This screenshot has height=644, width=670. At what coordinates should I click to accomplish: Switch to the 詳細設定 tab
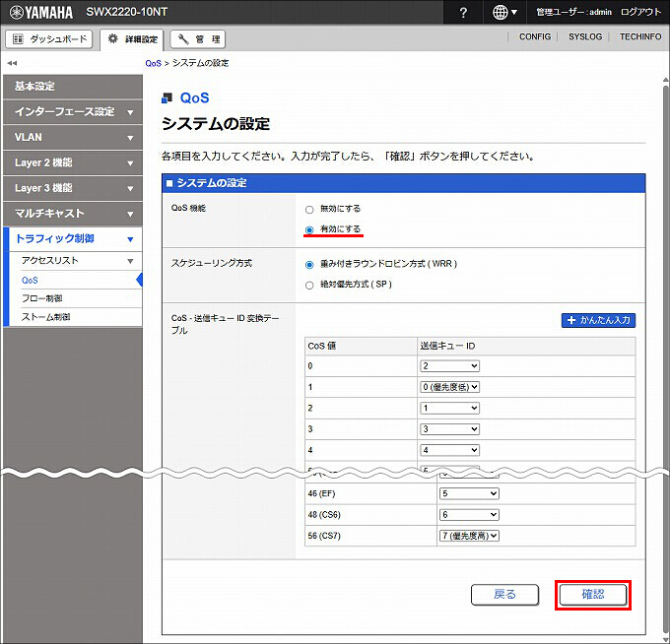(132, 39)
